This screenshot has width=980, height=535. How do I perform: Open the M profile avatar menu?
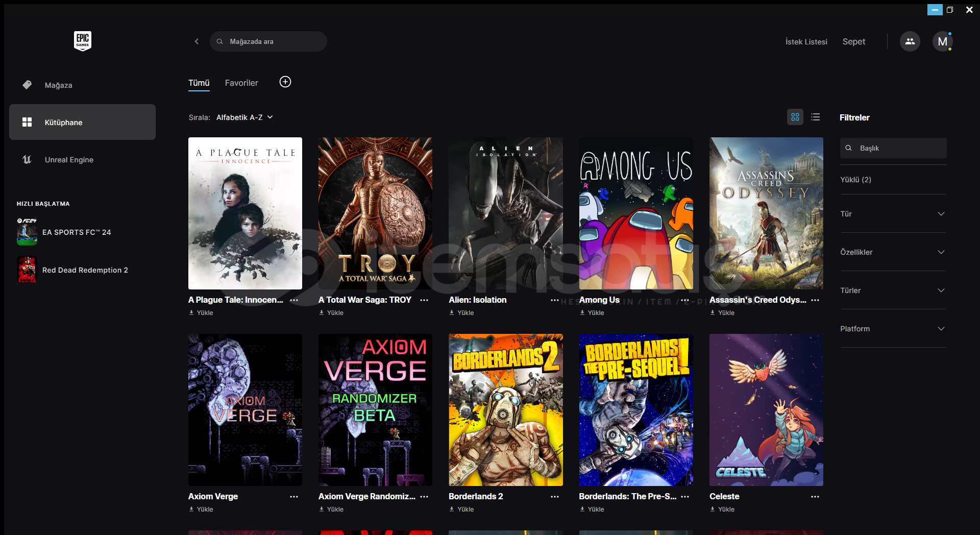[943, 41]
